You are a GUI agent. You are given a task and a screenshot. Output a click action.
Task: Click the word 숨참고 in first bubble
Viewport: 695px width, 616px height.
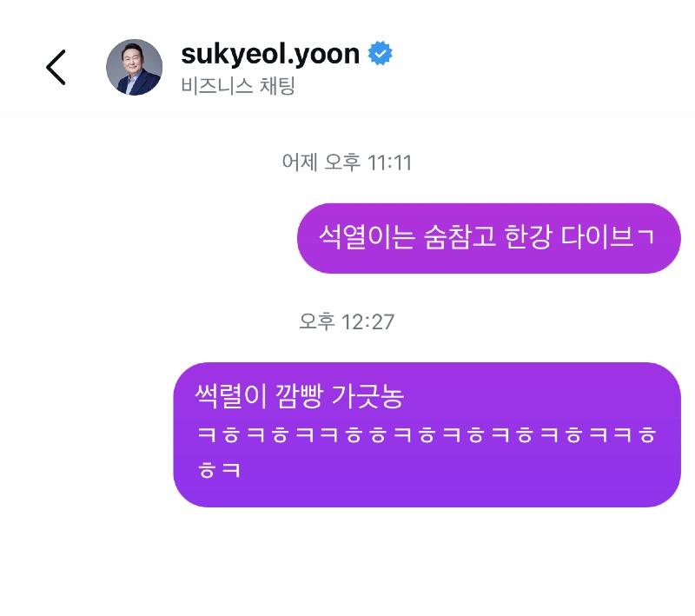(460, 236)
